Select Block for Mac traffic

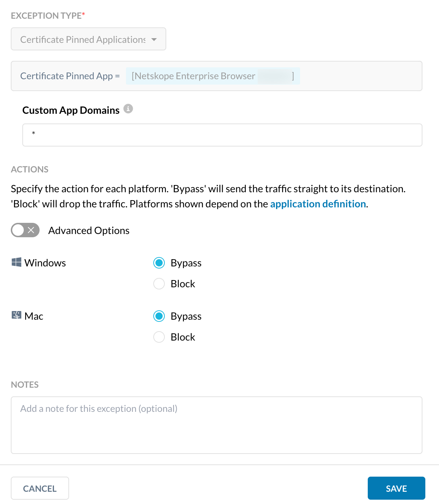(x=159, y=337)
